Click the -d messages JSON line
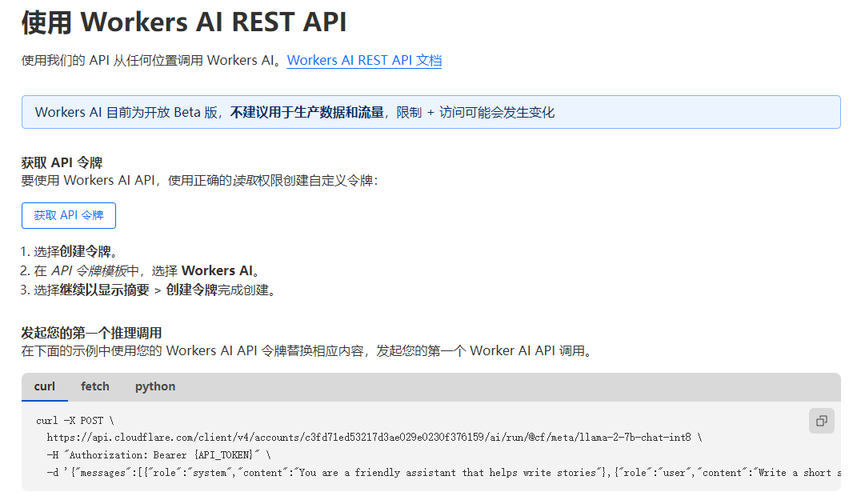857x504 pixels. [444, 472]
